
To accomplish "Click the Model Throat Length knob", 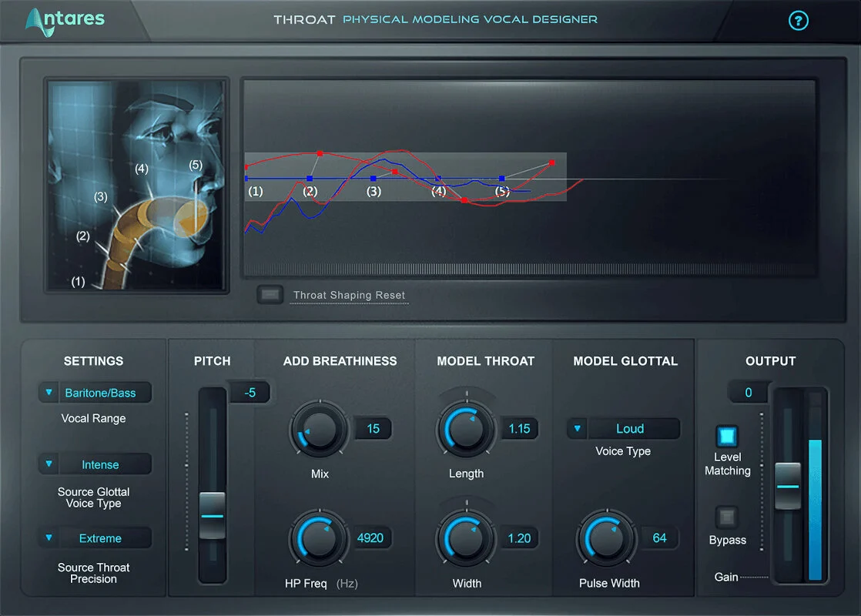I will pyautogui.click(x=466, y=429).
